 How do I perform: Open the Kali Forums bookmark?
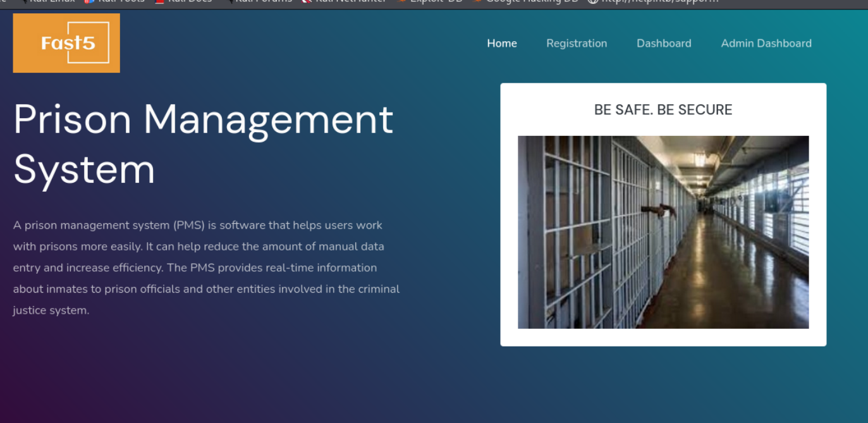click(x=259, y=2)
